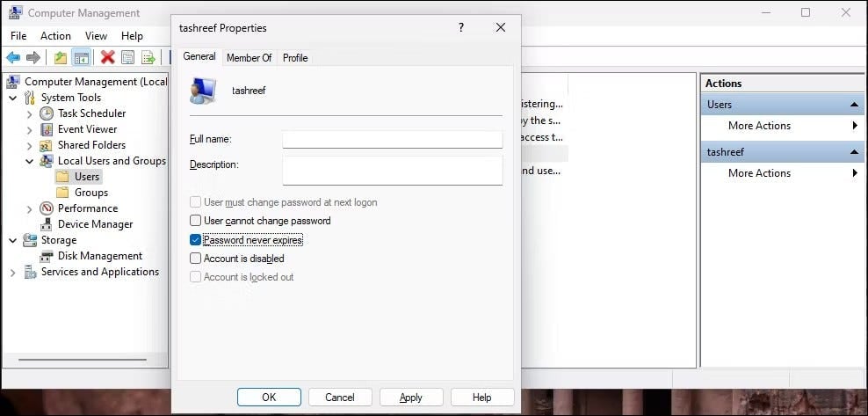Click the Export List toolbar icon

pos(148,57)
